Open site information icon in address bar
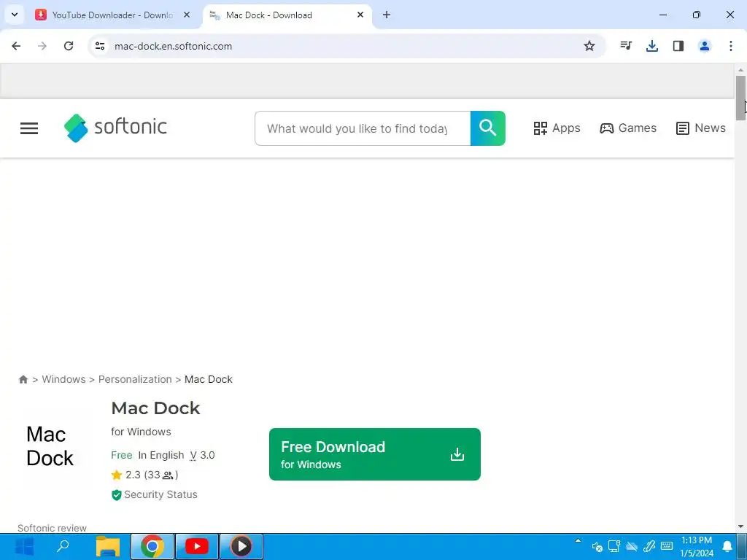 tap(100, 46)
